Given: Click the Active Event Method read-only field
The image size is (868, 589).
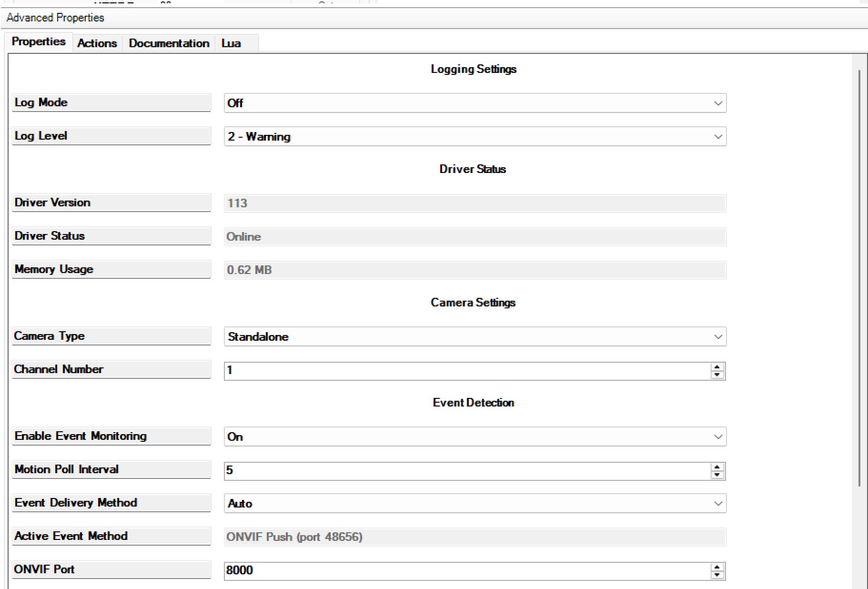Looking at the screenshot, I should [474, 537].
